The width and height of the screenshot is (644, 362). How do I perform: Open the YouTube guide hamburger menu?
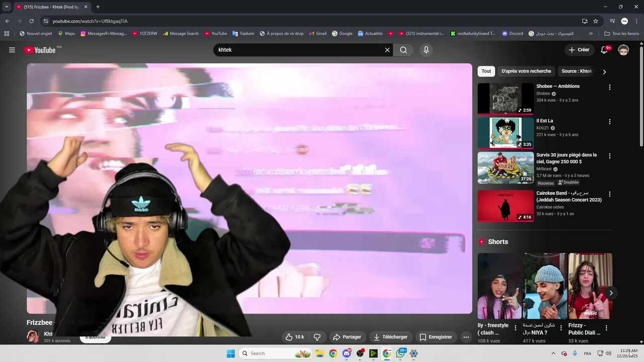click(12, 50)
